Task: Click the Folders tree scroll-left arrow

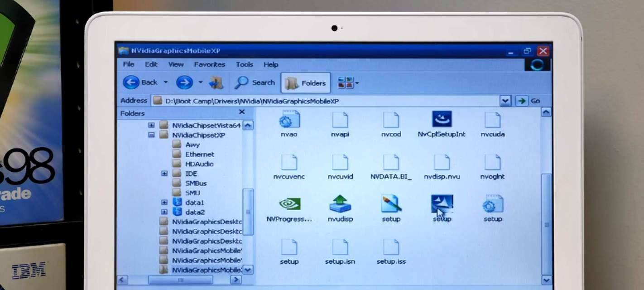Action: [122, 280]
